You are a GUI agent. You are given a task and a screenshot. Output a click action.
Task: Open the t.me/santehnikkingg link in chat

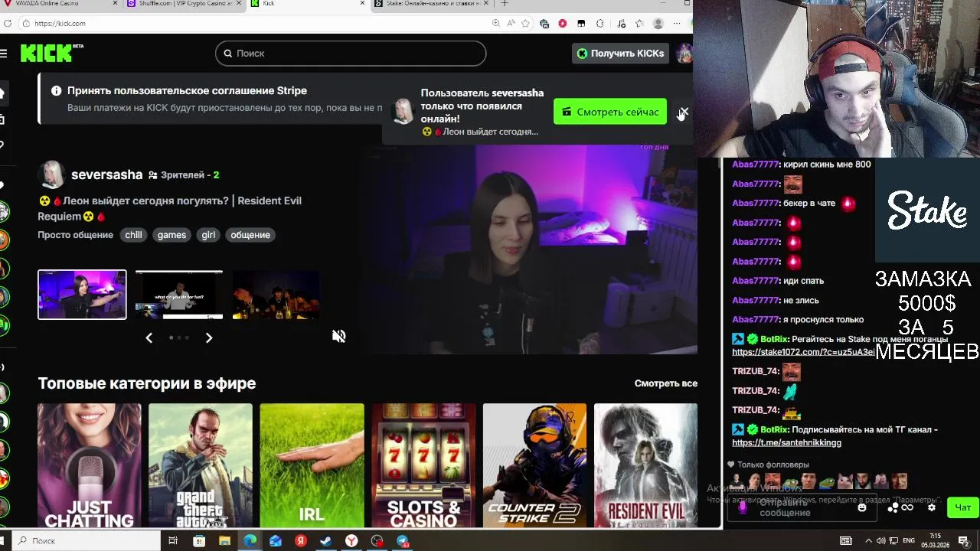coord(786,442)
